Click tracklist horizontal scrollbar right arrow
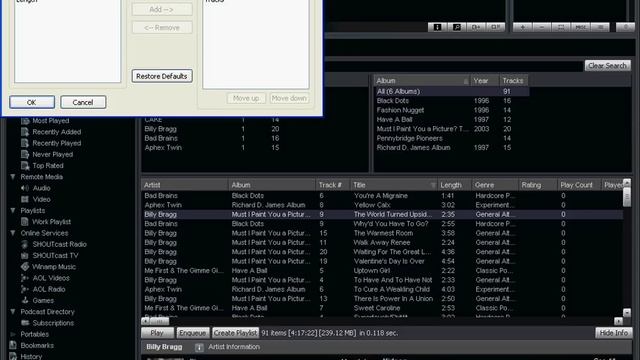This screenshot has height=360, width=640. 618,321
